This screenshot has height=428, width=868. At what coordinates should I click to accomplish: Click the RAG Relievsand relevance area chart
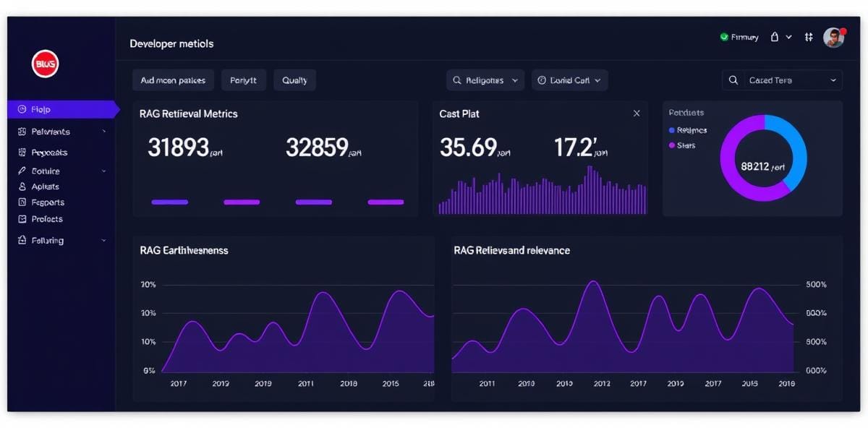622,329
